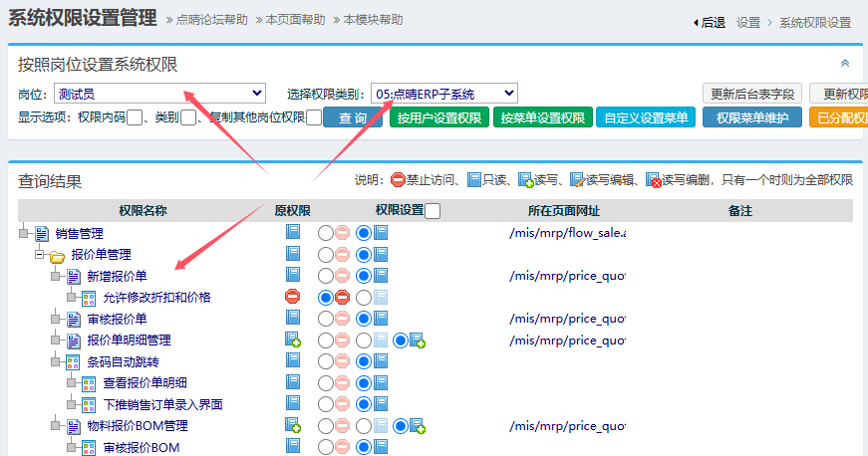Click 报价单明细管理 read-write original-permission icon
Screen dimensions: 868x456
click(293, 341)
